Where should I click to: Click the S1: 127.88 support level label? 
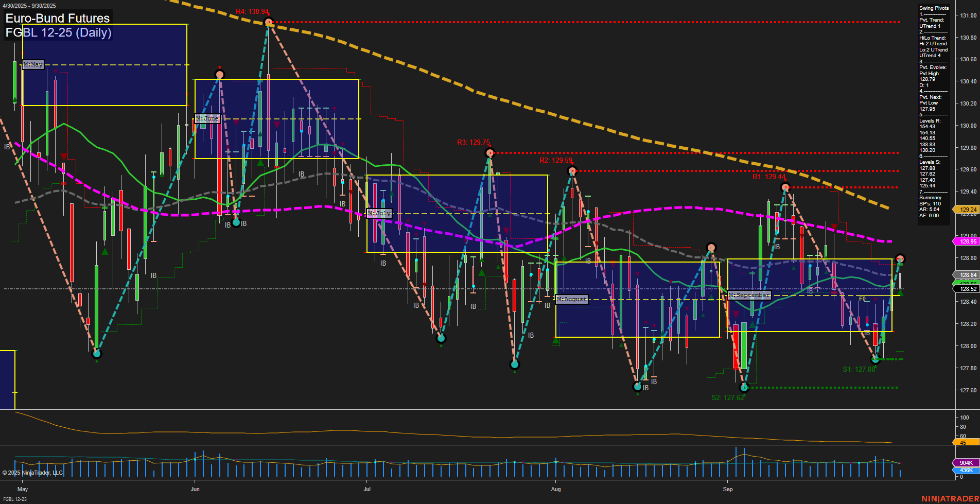(859, 369)
